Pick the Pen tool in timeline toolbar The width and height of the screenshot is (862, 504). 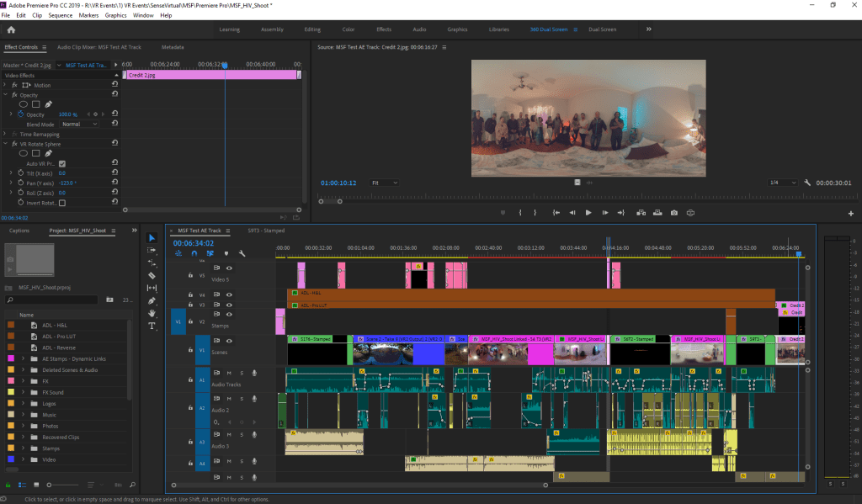coord(152,300)
